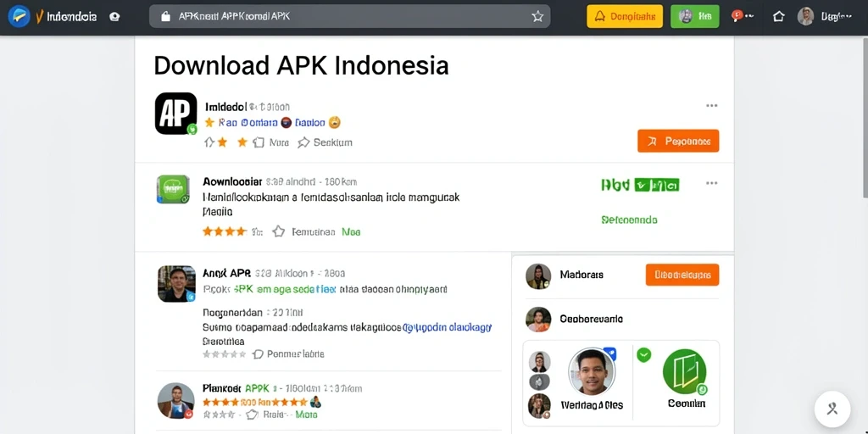Viewport: 868px width, 434px height.
Task: Click the Download APK Indonesia heading
Action: [301, 65]
